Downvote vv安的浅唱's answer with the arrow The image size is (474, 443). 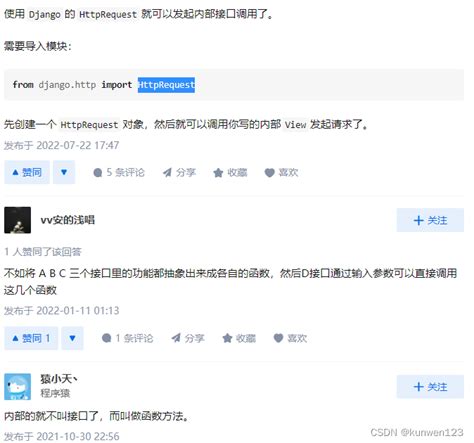(x=72, y=338)
